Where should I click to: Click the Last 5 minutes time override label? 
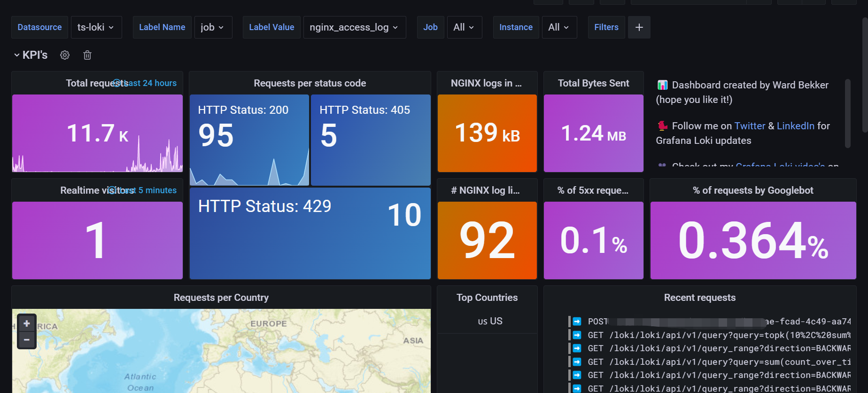pos(143,190)
